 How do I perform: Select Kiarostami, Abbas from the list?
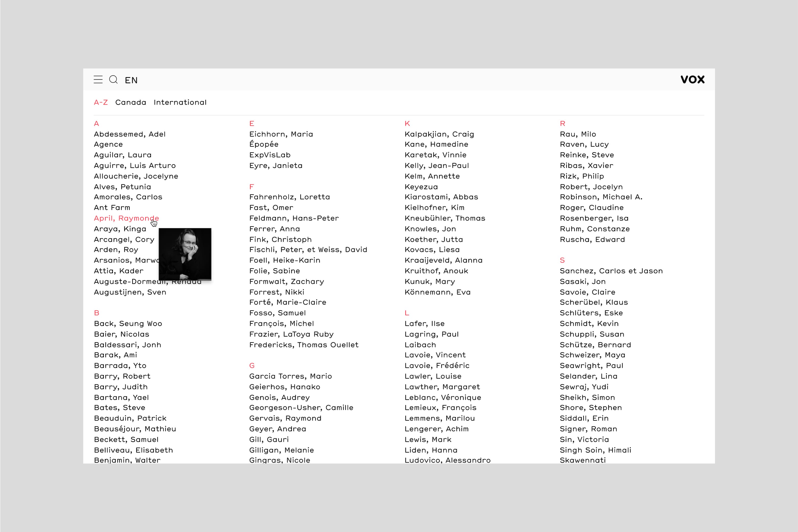tap(441, 197)
